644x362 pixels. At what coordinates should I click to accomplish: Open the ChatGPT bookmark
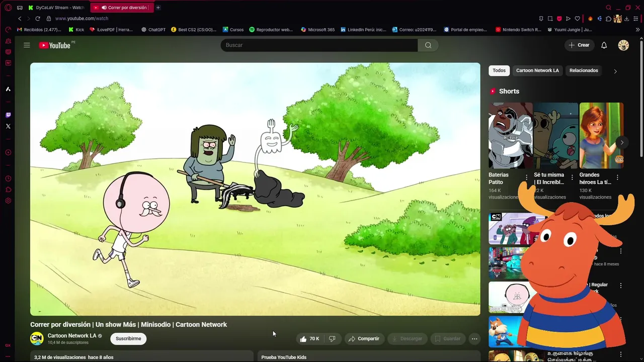pyautogui.click(x=153, y=30)
